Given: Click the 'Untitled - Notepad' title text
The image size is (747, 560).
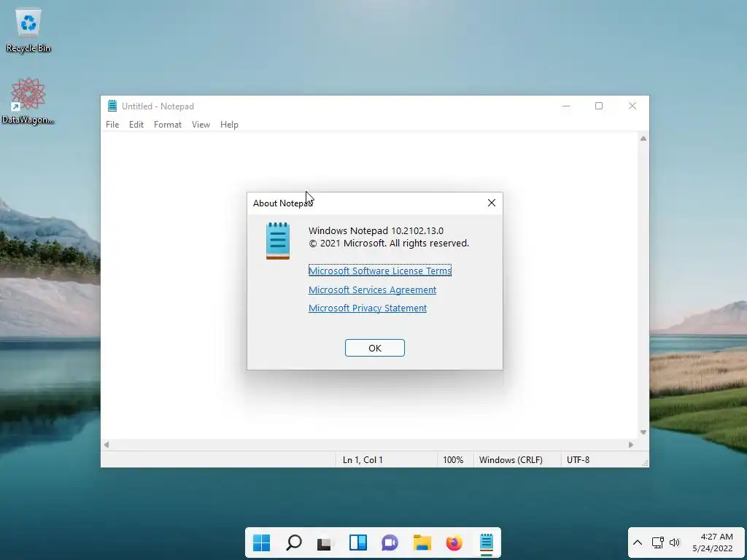Looking at the screenshot, I should [x=158, y=106].
